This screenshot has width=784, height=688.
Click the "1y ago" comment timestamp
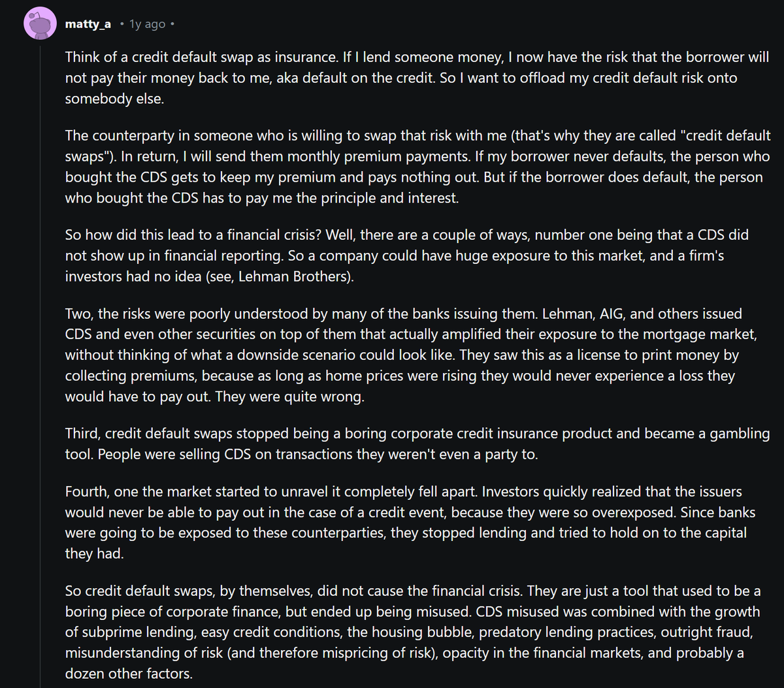147,24
